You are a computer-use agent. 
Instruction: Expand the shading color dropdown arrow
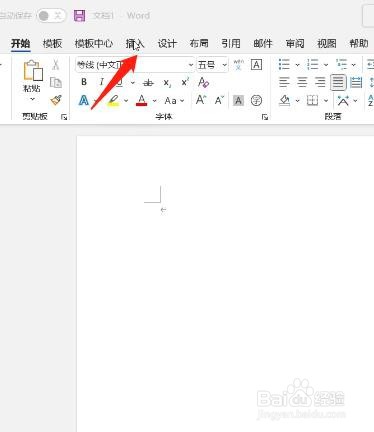[x=297, y=101]
